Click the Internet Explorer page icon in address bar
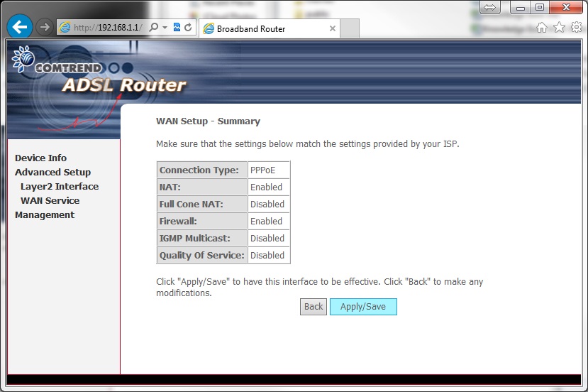This screenshot has width=588, height=392. (65, 28)
